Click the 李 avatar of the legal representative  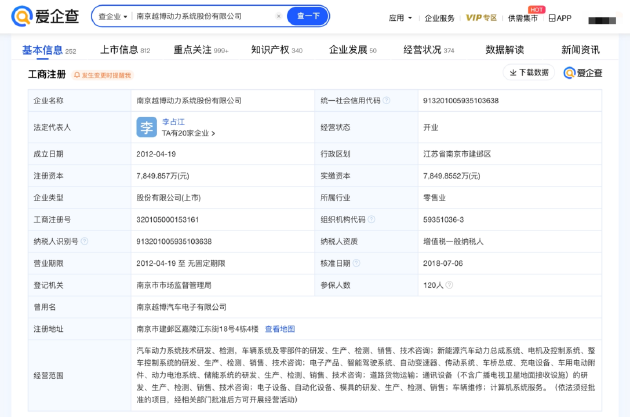click(x=146, y=126)
